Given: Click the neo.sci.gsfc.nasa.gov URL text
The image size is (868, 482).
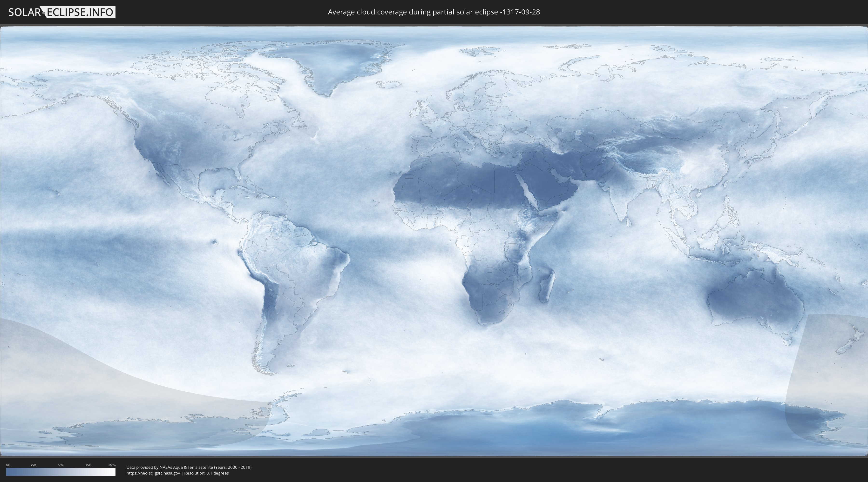Looking at the screenshot, I should (153, 473).
